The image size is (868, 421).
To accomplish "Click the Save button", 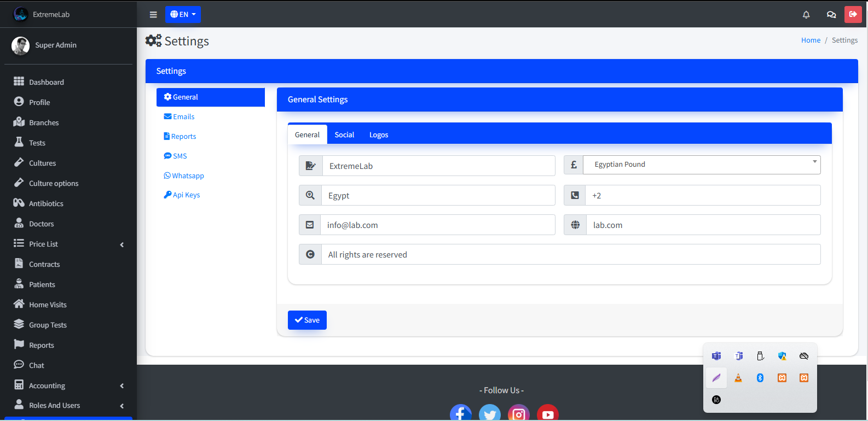I will [x=307, y=320].
